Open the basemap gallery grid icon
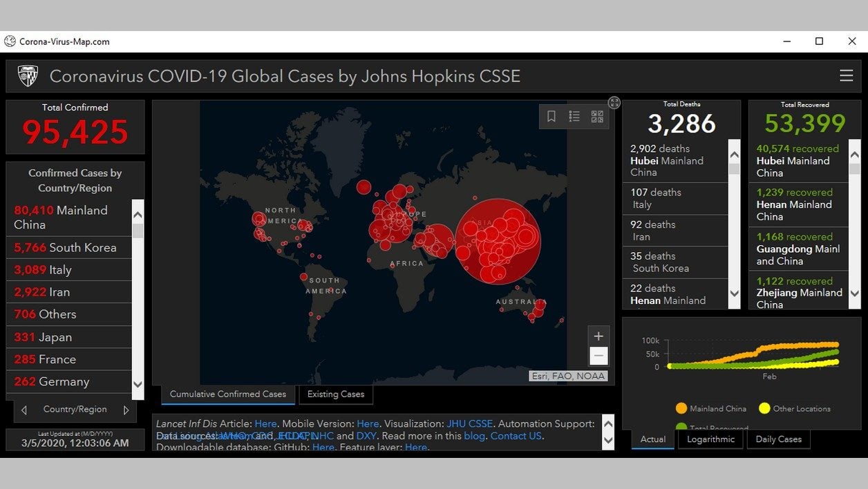The image size is (868, 489). point(597,117)
